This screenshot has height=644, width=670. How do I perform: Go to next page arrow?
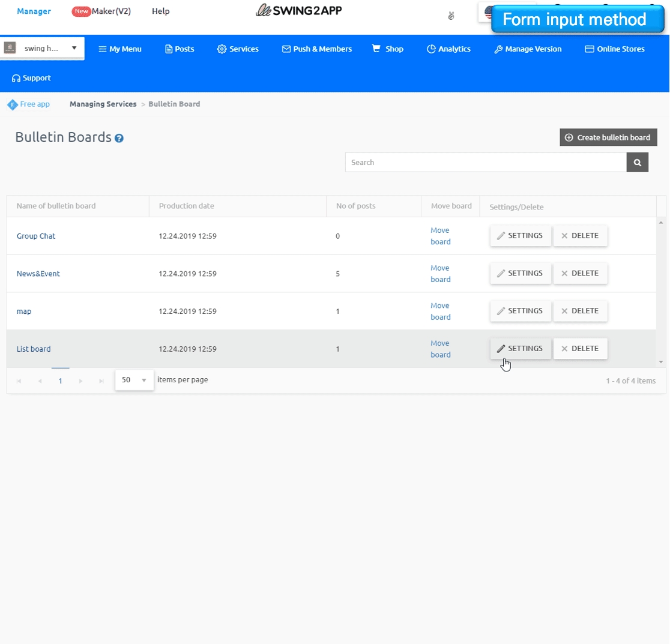pyautogui.click(x=81, y=381)
